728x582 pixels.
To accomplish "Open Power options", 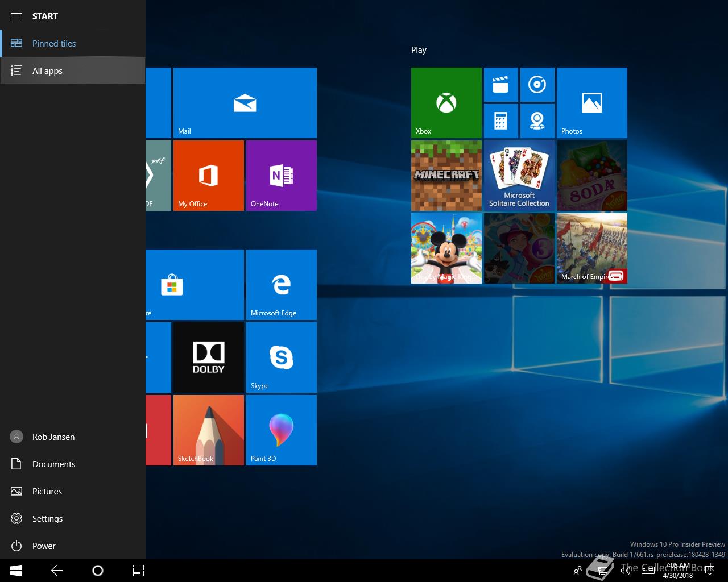I will pyautogui.click(x=73, y=546).
